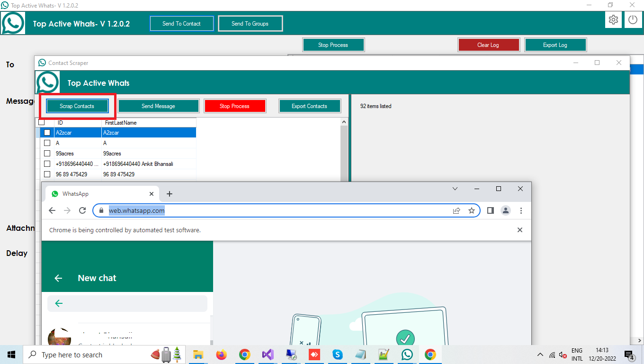Click the Export Log button
Viewport: 644px width, 364px height.
pyautogui.click(x=555, y=45)
